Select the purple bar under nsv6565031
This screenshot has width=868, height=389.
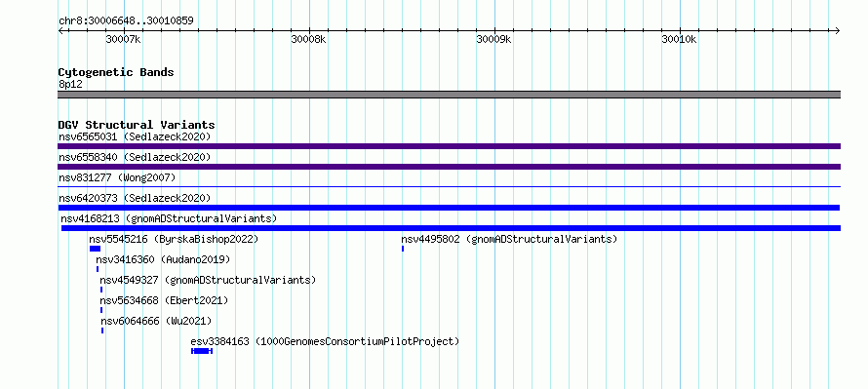449,146
